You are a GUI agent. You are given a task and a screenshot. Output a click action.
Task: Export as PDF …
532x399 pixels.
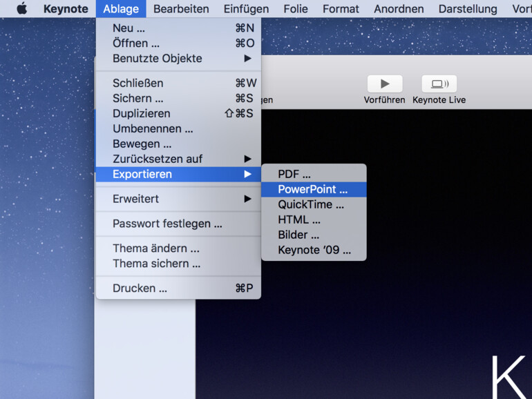click(314, 174)
